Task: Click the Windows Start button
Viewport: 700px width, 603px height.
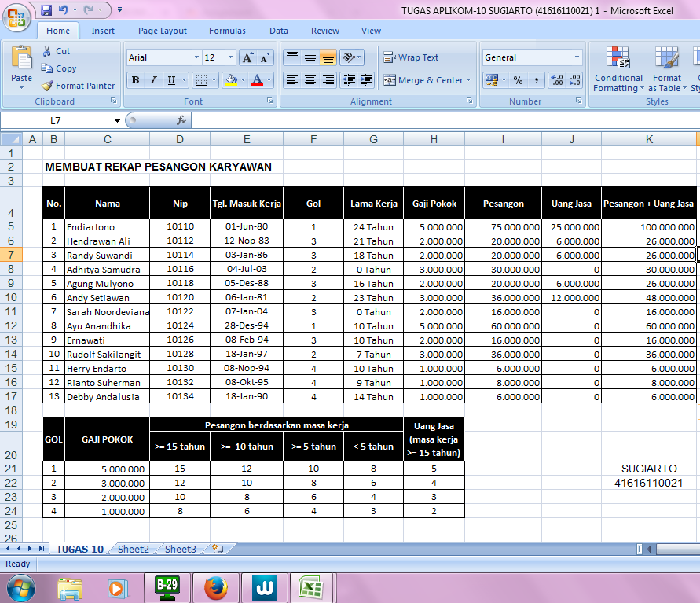Action: [x=21, y=588]
